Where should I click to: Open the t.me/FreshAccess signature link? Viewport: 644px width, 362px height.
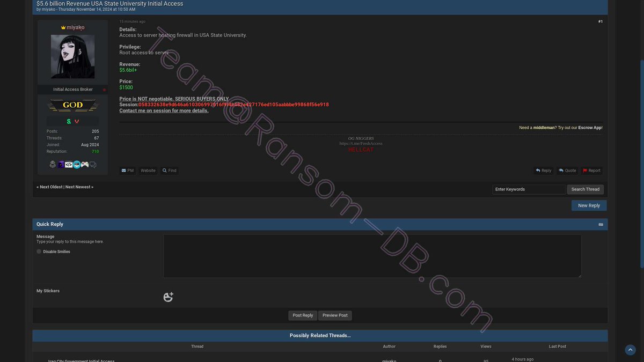[361, 144]
